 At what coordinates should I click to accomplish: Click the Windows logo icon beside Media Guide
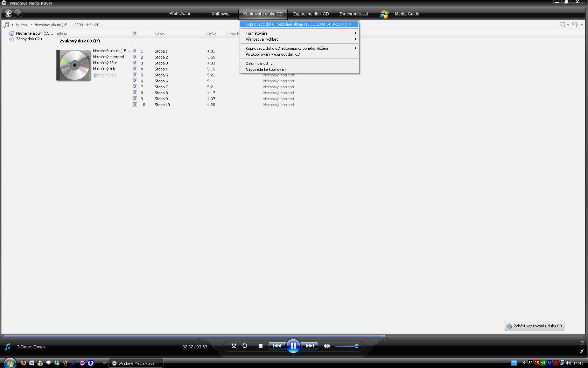tap(384, 14)
